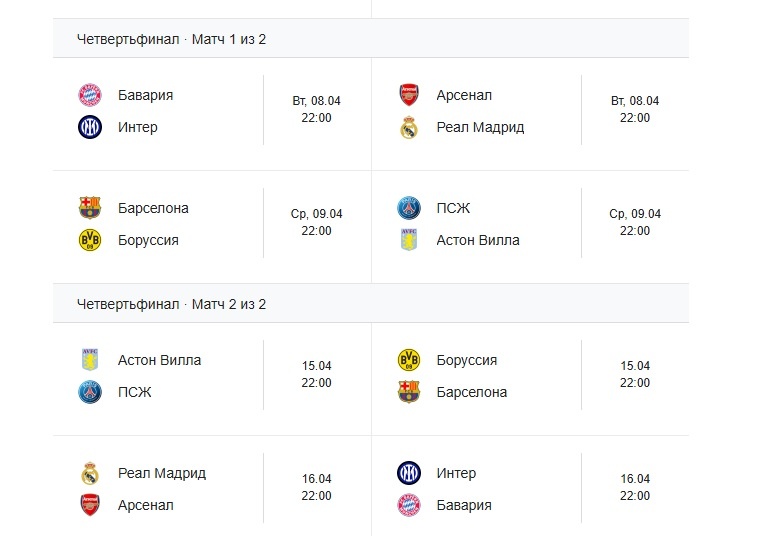The image size is (763, 536).
Task: Click Inter logo in Матч 2 из 2 section
Action: pyautogui.click(x=409, y=473)
